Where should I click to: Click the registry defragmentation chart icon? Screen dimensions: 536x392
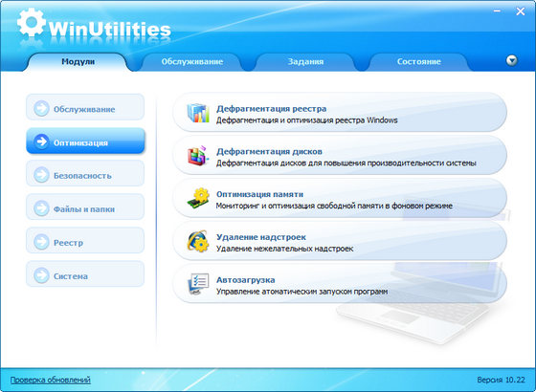tap(198, 113)
